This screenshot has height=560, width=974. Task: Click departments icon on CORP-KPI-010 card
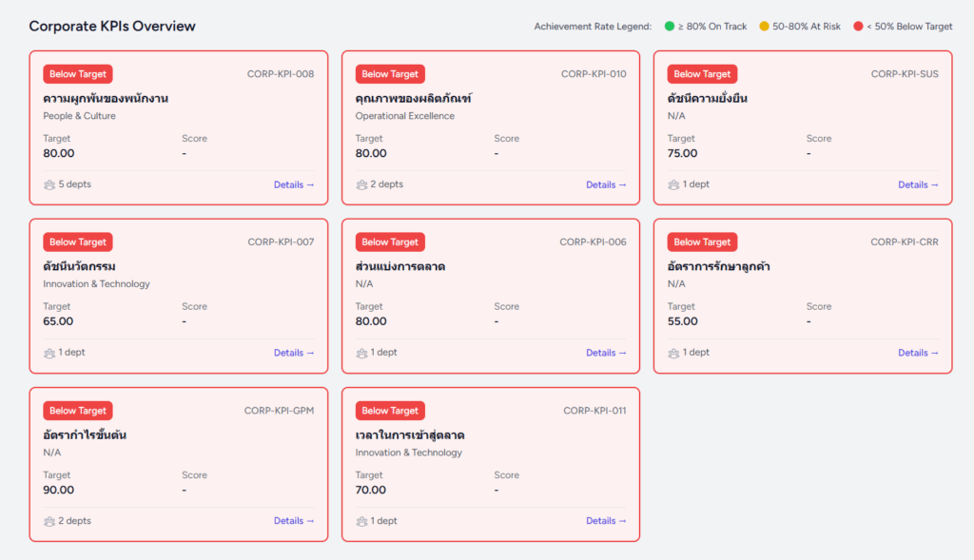click(361, 184)
